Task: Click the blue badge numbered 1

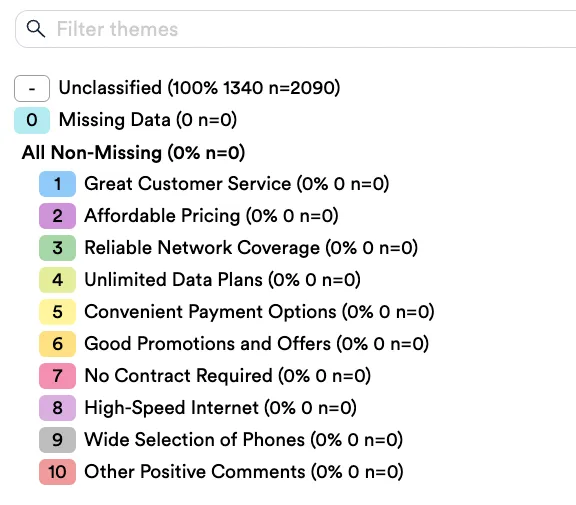Action: (x=57, y=184)
